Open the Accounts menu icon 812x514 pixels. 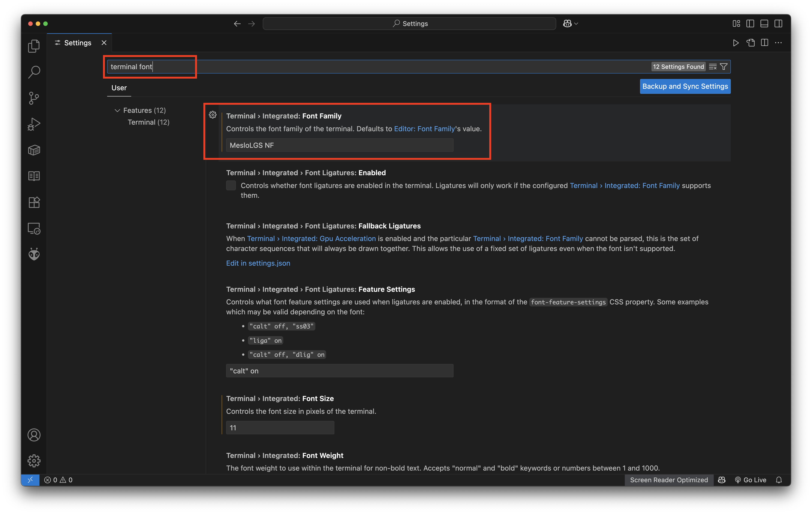(x=34, y=435)
